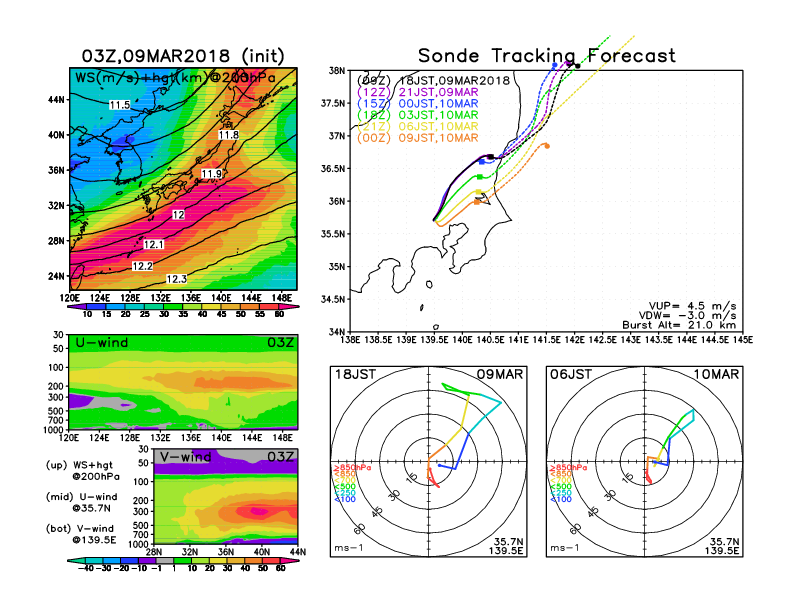Select legend entry '(21Z) 06JST,10MAR'
Image resolution: width=792 pixels, height=612 pixels.
pos(418,127)
